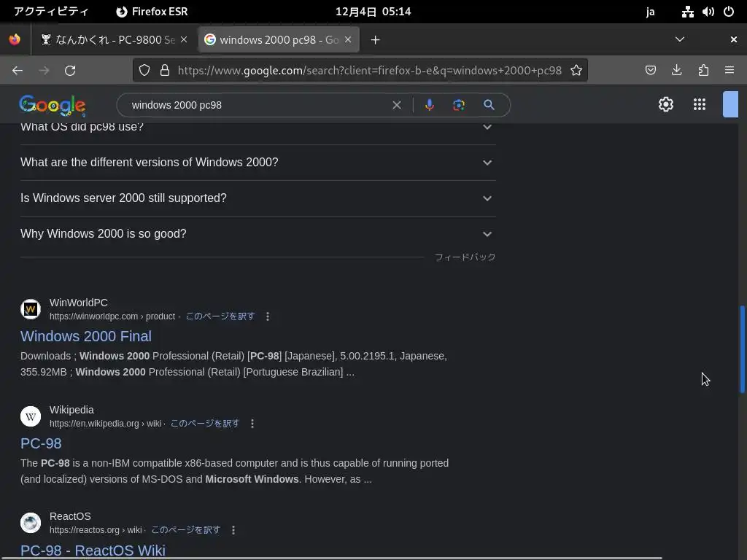Close the windows 2000 pc98 Google tab

click(x=348, y=39)
